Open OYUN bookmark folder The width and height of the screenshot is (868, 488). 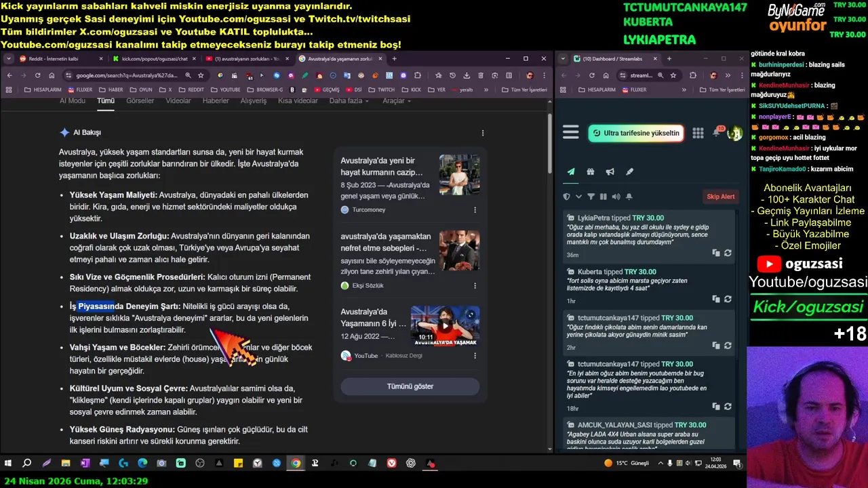140,89
